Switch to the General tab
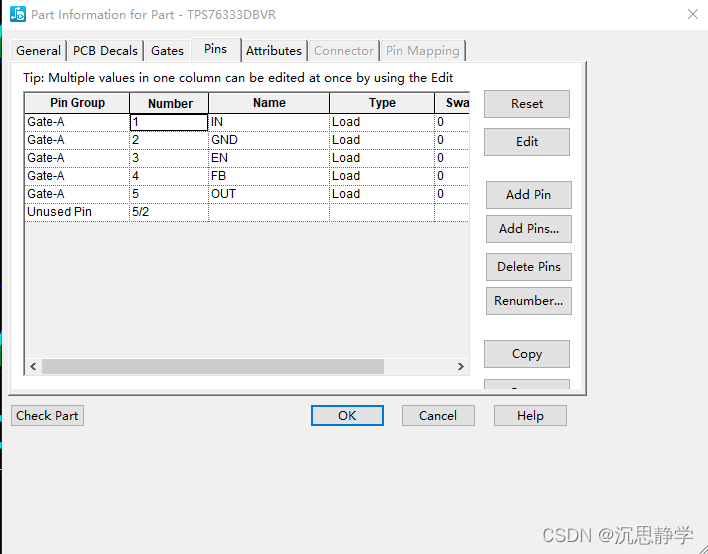Viewport: 708px width, 554px height. coord(38,51)
